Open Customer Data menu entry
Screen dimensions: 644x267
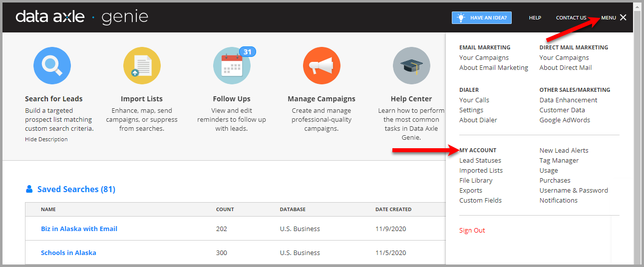point(562,110)
